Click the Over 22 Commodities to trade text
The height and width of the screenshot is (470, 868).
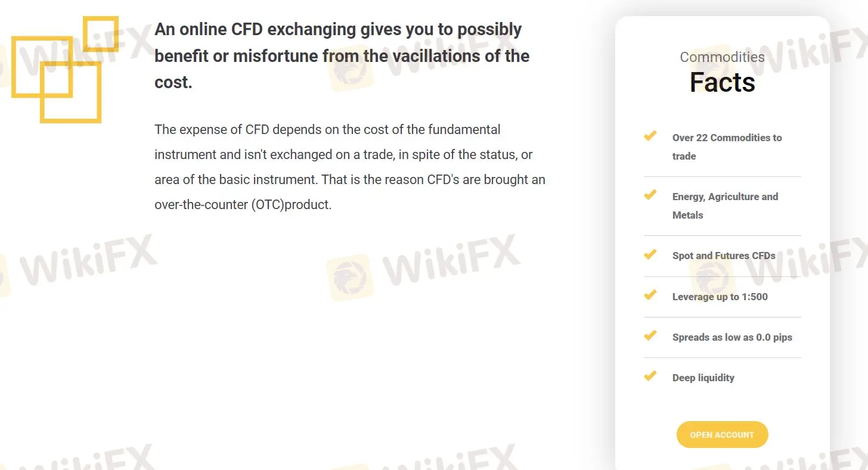tap(727, 147)
